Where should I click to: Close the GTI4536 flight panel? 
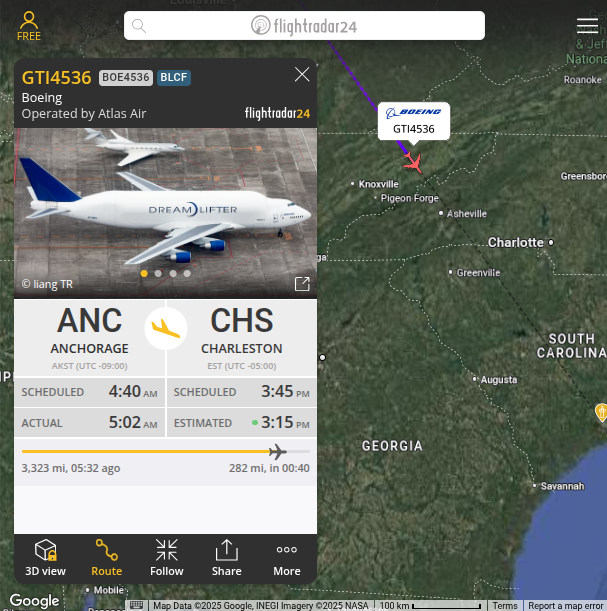(x=302, y=74)
